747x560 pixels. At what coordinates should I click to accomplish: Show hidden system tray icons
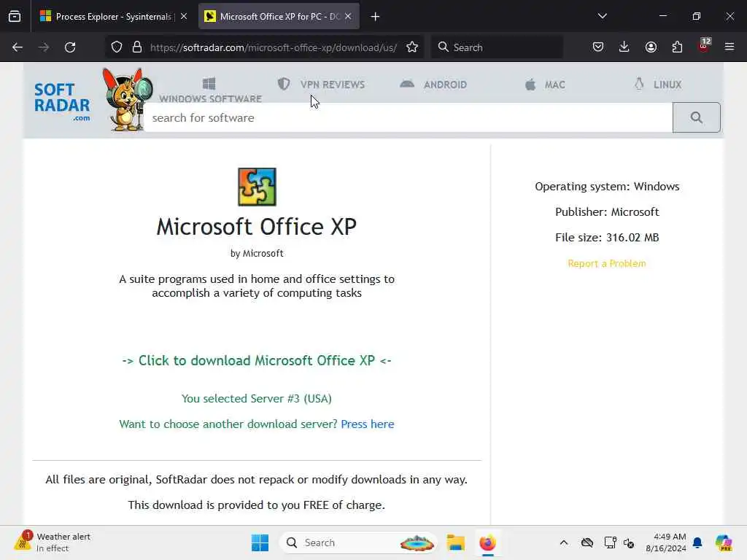[564, 542]
